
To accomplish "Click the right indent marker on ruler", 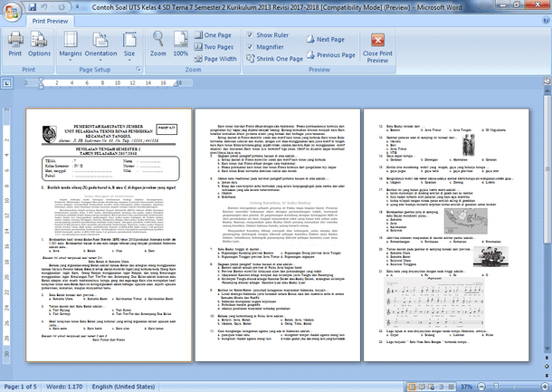I will 176,84.
